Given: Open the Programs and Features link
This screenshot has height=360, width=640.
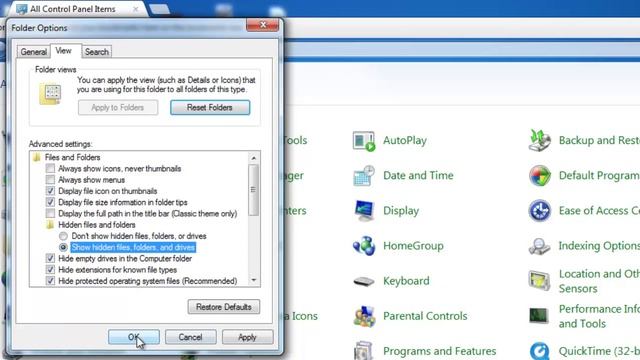Looking at the screenshot, I should (x=440, y=351).
